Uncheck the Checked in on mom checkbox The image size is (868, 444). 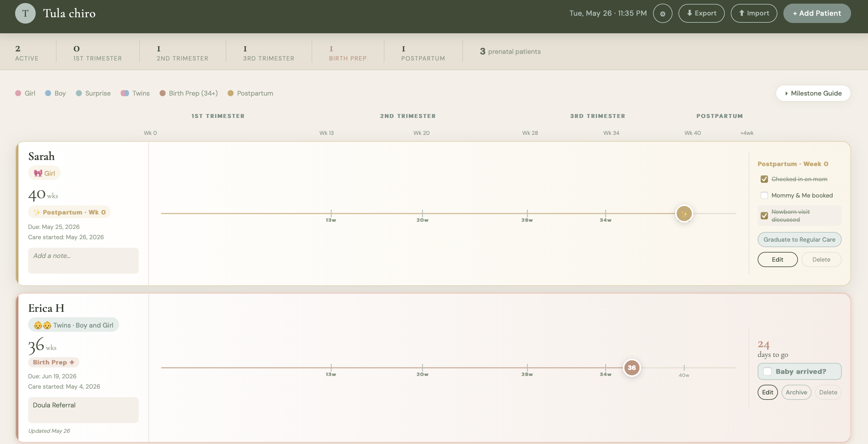[764, 179]
